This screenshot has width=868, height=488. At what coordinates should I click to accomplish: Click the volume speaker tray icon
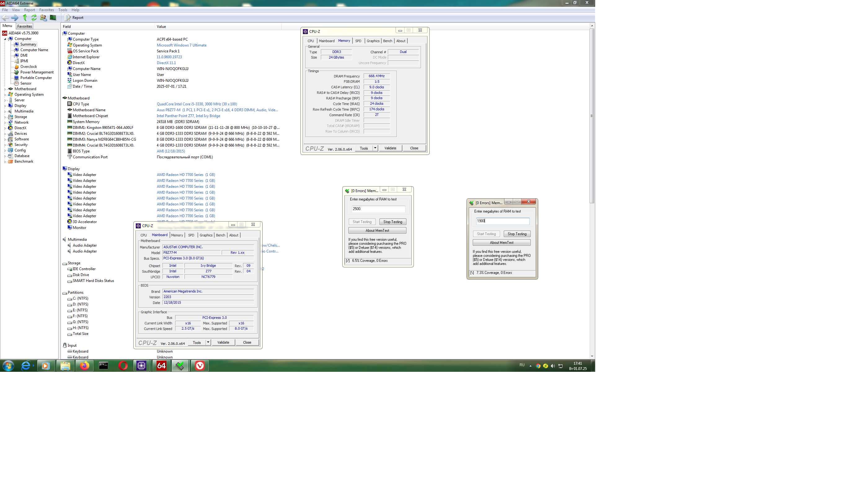point(553,366)
